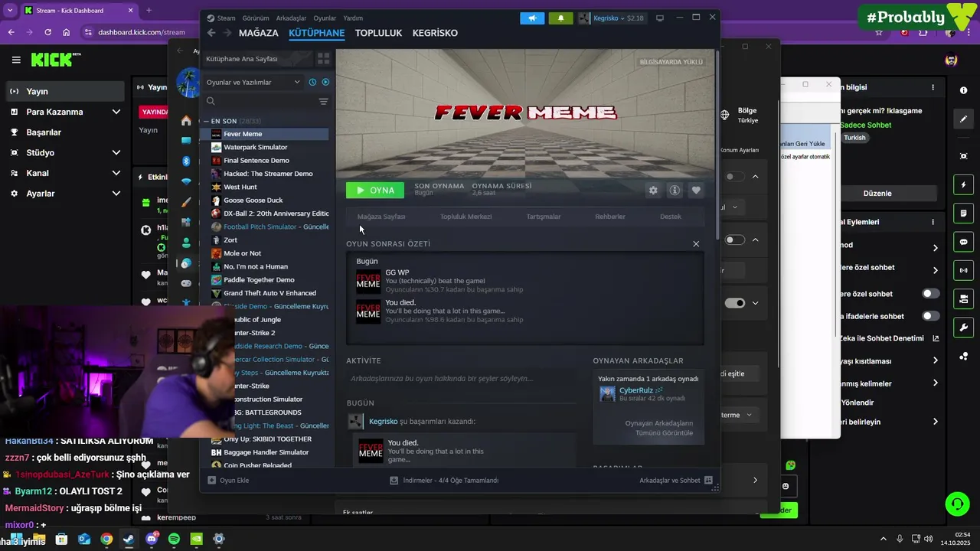Open Spotify from Windows taskbar
This screenshot has height=551, width=980.
coord(174,539)
